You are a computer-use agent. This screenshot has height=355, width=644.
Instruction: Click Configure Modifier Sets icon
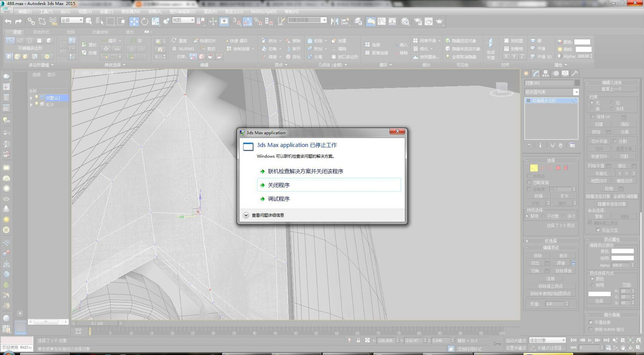[572, 145]
